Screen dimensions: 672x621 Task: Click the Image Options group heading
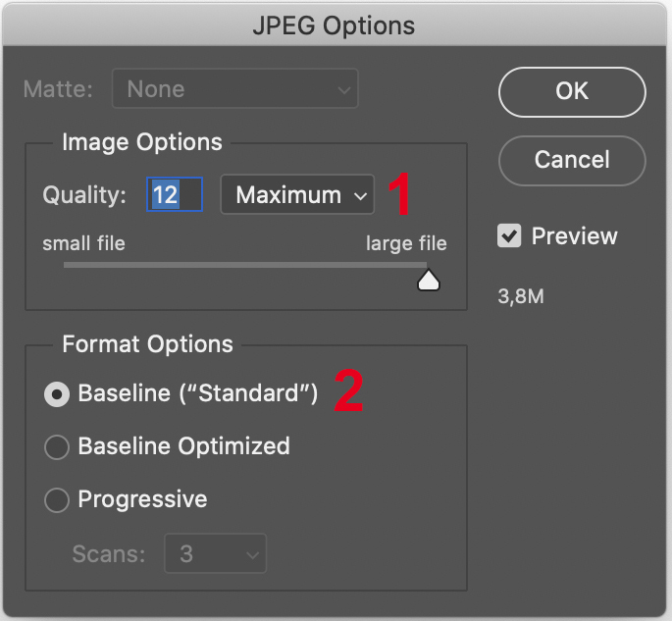142,143
